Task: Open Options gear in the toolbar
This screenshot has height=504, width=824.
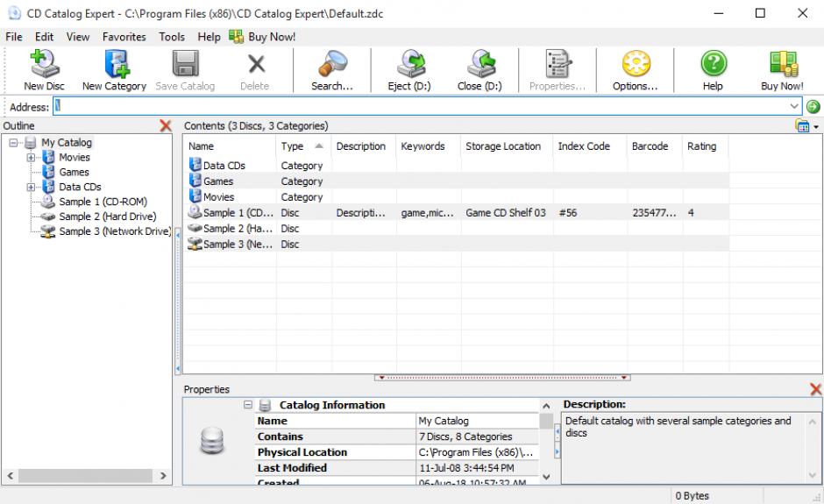Action: [636, 64]
